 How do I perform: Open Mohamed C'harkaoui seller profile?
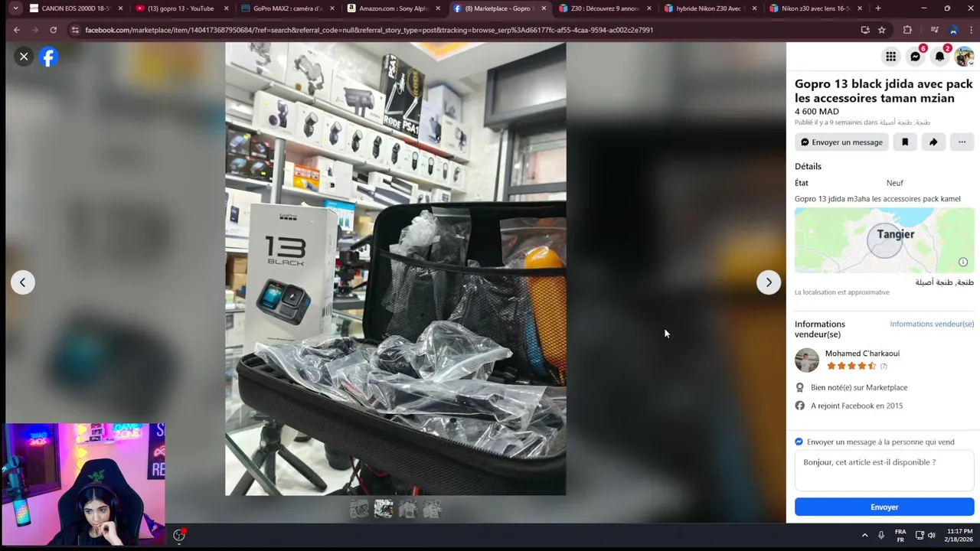[862, 354]
